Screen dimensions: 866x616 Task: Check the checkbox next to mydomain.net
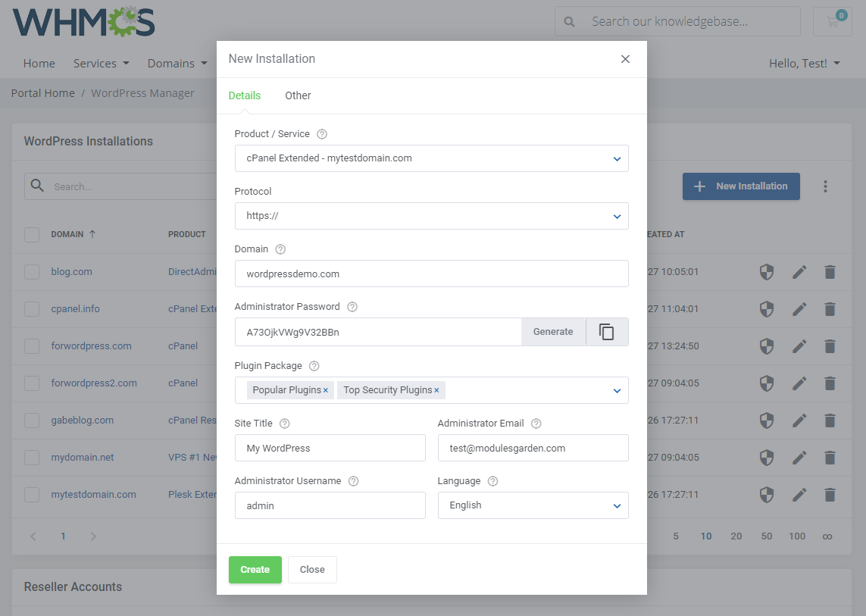(x=32, y=457)
